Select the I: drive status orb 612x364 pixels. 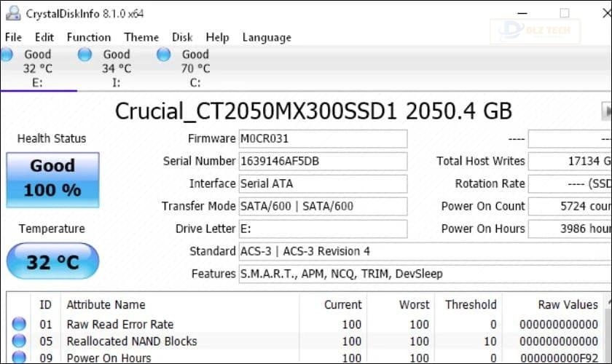pos(85,55)
